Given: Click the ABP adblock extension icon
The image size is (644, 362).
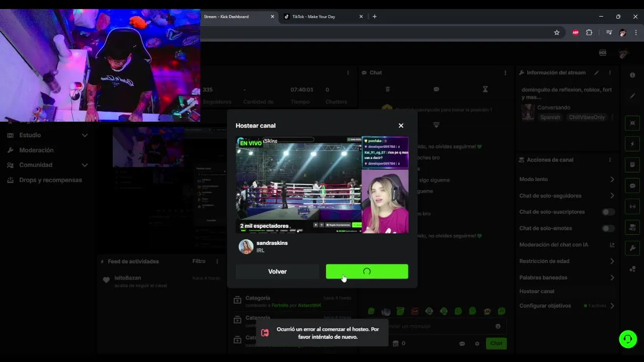Looking at the screenshot, I should pyautogui.click(x=576, y=33).
